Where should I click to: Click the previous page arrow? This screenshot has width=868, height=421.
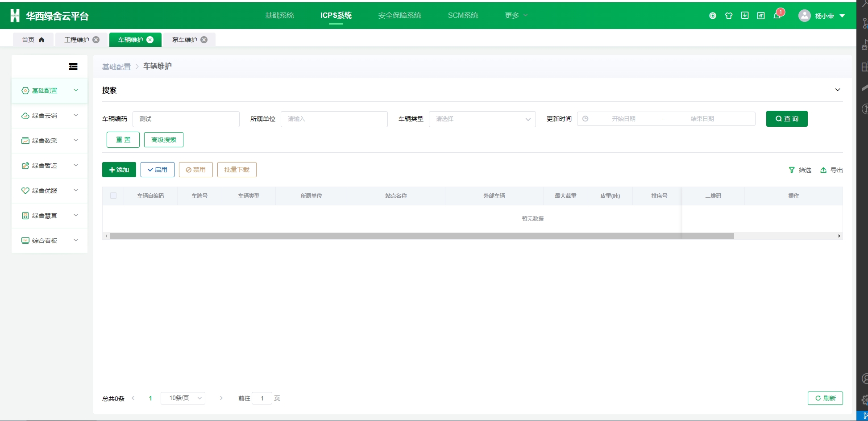point(133,398)
